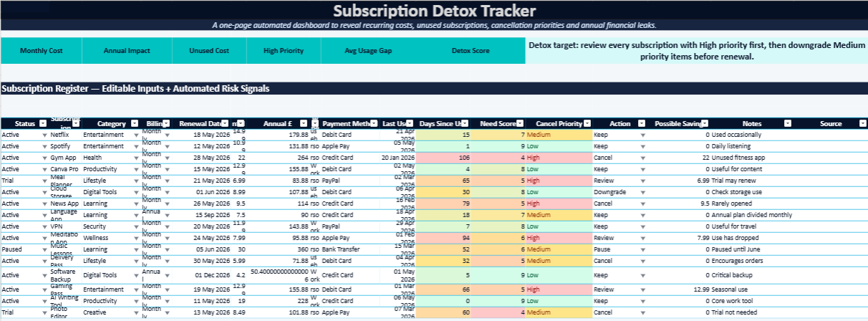Open the Notes column filter button

click(787, 124)
